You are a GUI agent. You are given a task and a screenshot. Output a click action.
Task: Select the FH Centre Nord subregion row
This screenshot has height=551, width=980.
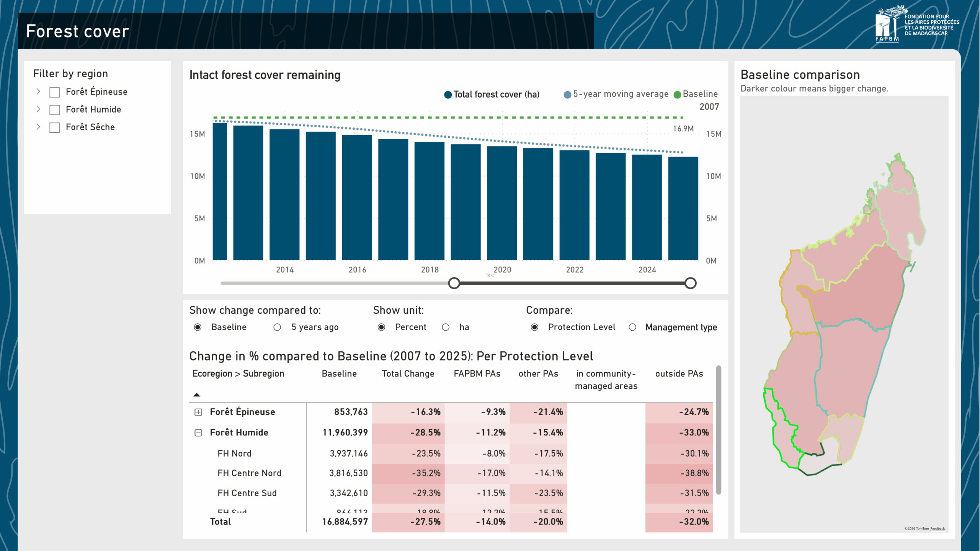pyautogui.click(x=452, y=473)
